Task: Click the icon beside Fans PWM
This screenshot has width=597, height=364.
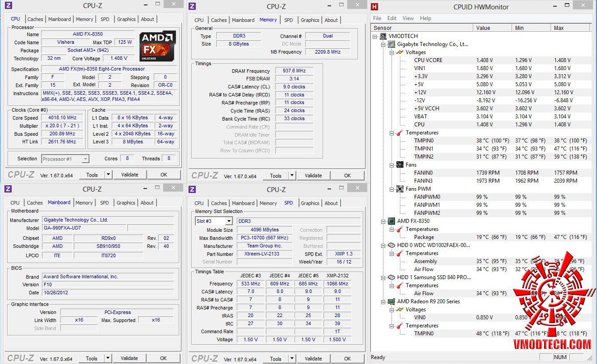Action: coord(400,189)
